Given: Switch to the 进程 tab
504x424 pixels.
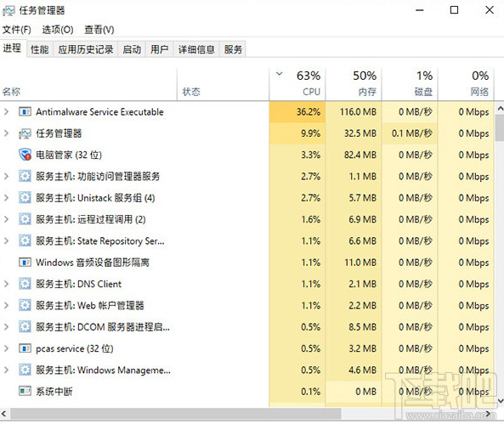Looking at the screenshot, I should tap(13, 48).
